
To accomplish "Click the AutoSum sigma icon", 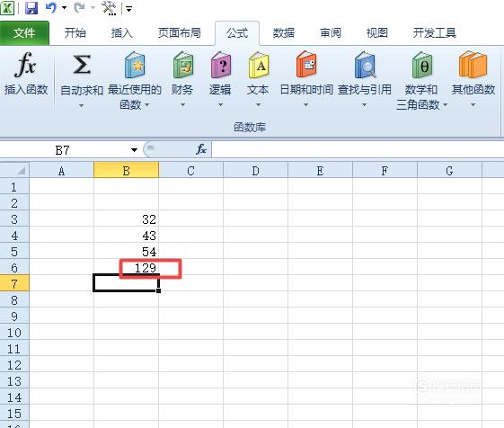I will [x=82, y=65].
